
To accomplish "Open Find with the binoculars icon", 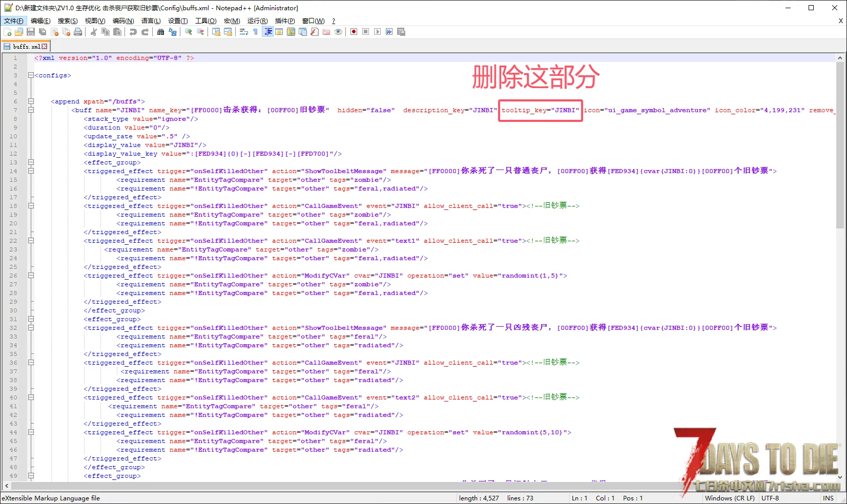I will click(161, 32).
